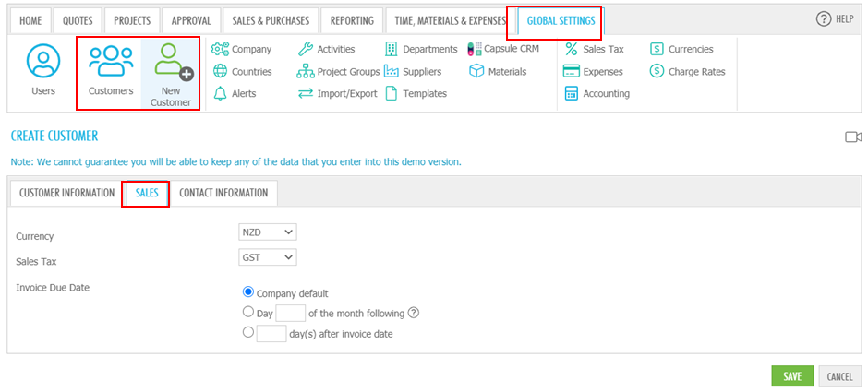868x392 pixels.
Task: Open the Users icon
Action: 42,62
